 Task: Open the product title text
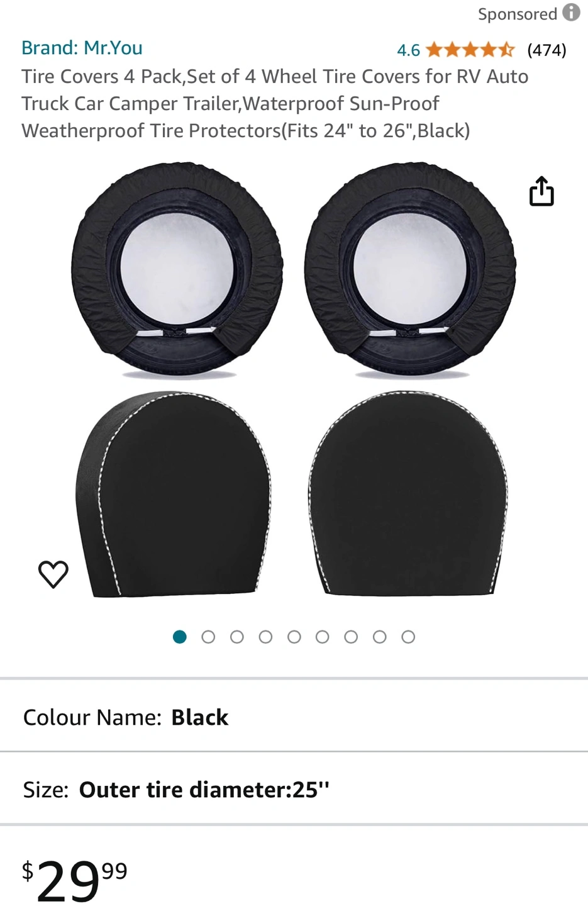pos(275,103)
